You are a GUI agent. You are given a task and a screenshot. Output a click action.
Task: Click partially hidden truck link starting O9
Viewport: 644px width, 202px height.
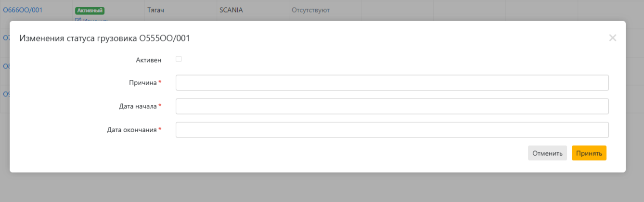click(x=6, y=94)
